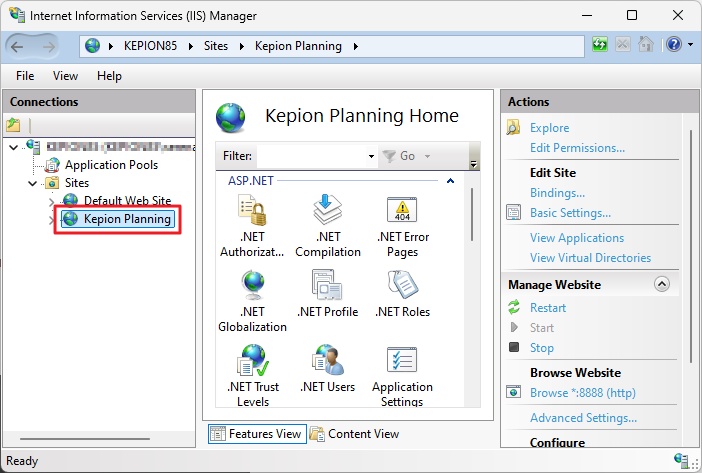Collapse the Manage Website section
The image size is (702, 473).
[662, 284]
